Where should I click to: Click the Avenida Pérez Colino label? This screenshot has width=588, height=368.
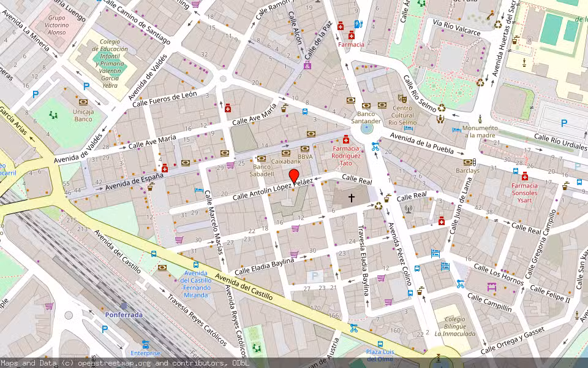coord(400,254)
